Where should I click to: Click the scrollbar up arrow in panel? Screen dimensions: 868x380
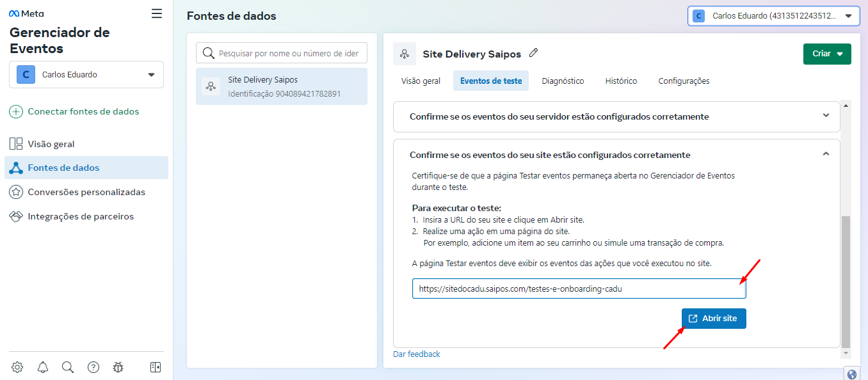point(846,105)
